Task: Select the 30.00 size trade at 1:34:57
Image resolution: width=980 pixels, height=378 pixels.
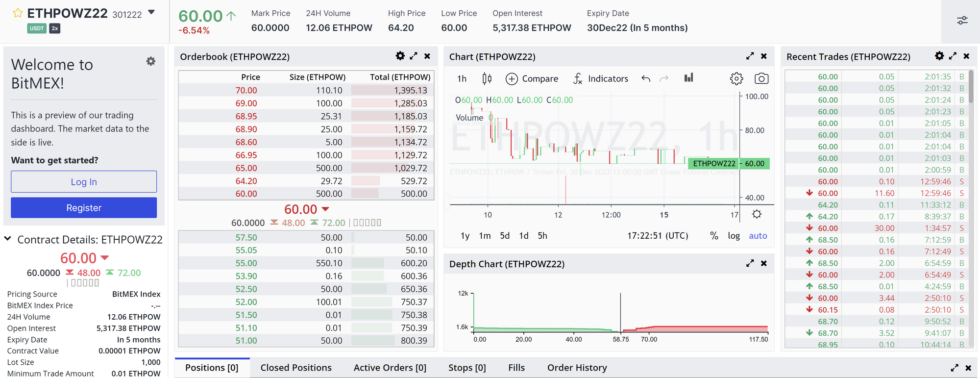Action: tap(877, 228)
